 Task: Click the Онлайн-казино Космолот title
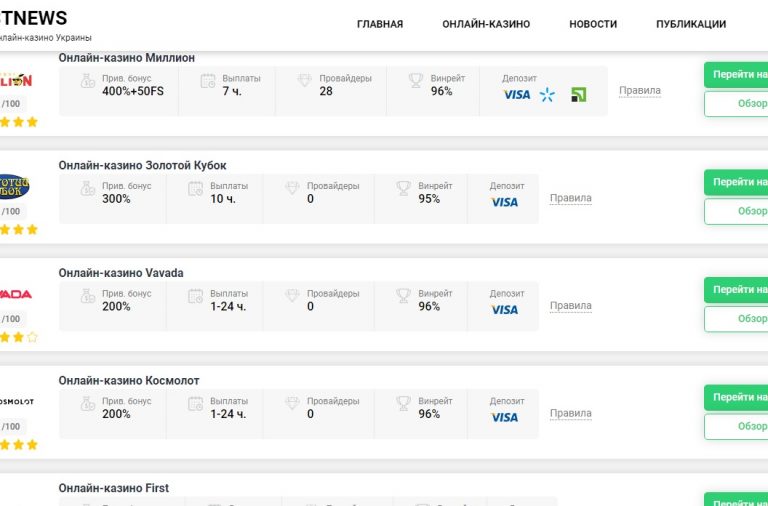pyautogui.click(x=129, y=381)
